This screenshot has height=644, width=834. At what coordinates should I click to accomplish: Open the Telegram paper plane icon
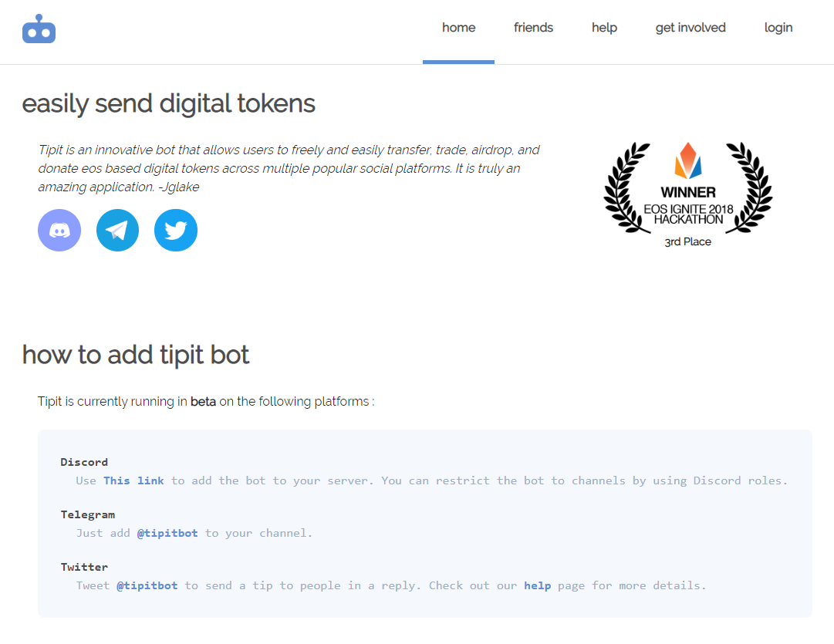tap(117, 230)
